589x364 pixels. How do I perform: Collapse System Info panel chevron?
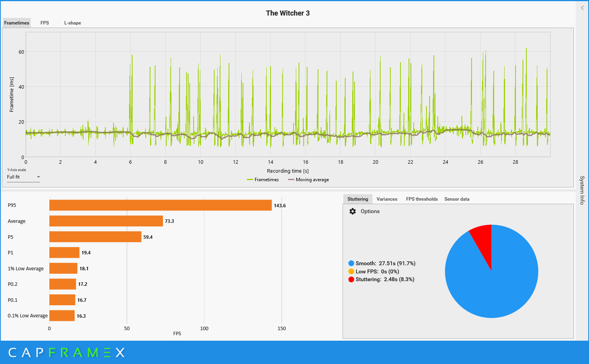coord(582,8)
